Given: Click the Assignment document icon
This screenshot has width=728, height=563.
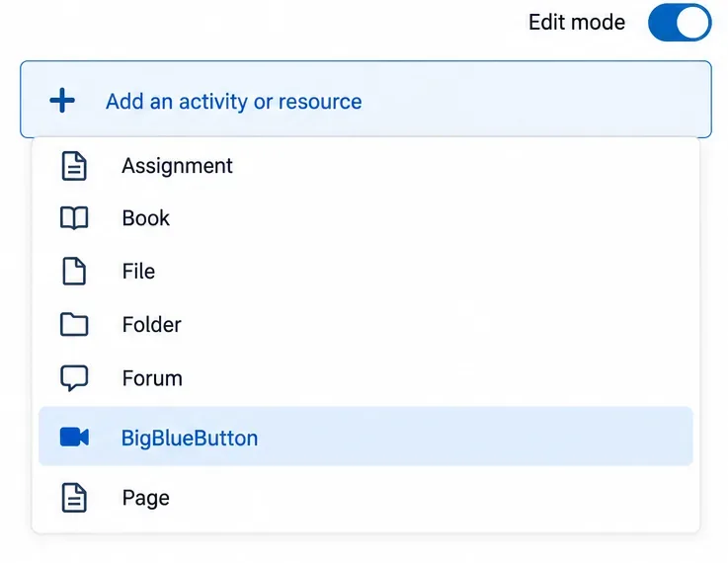Looking at the screenshot, I should point(74,166).
